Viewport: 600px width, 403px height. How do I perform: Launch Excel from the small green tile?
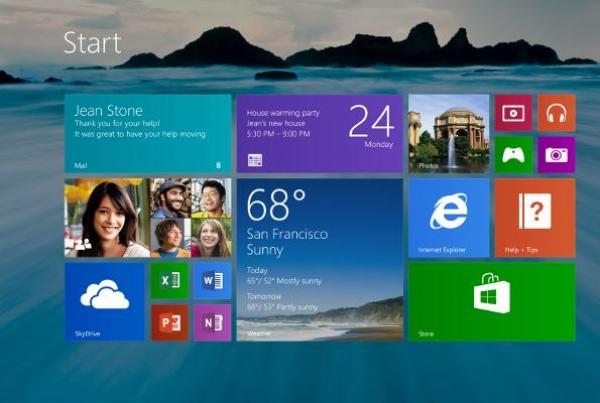[169, 281]
